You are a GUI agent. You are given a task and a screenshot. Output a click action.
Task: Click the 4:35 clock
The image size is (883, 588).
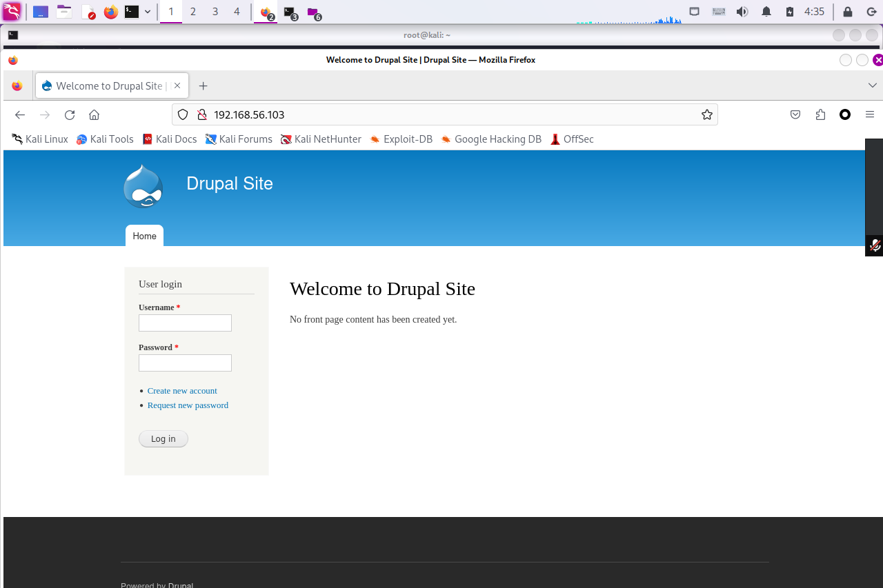[x=815, y=12]
